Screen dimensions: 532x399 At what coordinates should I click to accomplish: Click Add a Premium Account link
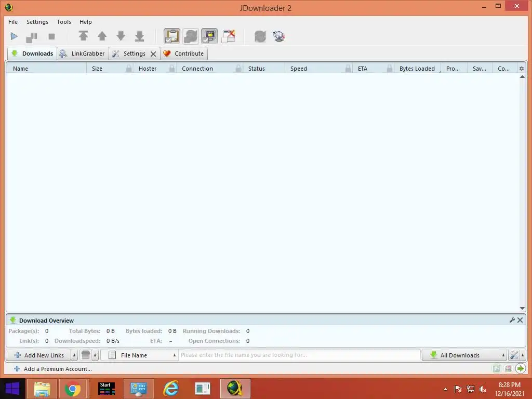53,369
